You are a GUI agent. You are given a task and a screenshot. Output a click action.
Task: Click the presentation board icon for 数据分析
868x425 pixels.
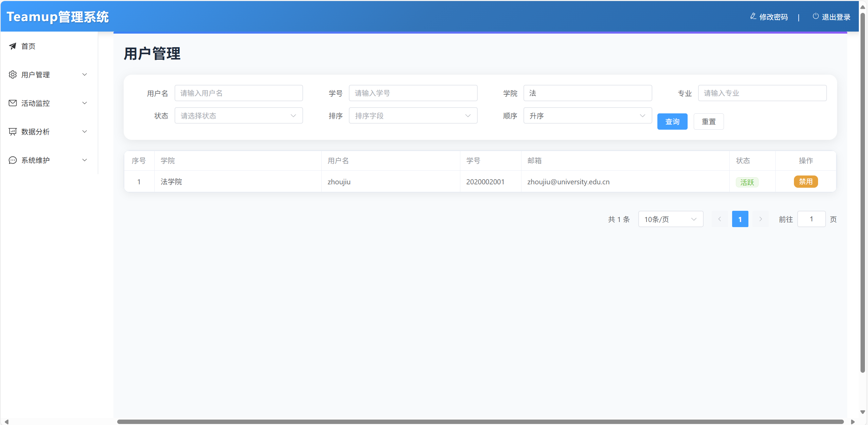pos(13,132)
